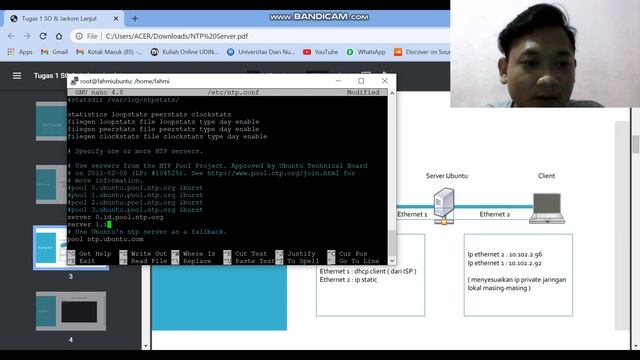Click the address bar file path
This screenshot has width=640, height=360.
click(x=177, y=36)
